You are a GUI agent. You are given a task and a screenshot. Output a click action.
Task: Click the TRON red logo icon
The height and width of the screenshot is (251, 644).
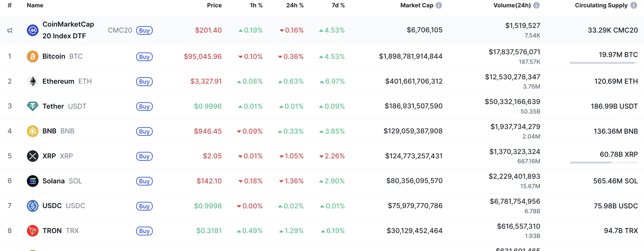(x=33, y=231)
